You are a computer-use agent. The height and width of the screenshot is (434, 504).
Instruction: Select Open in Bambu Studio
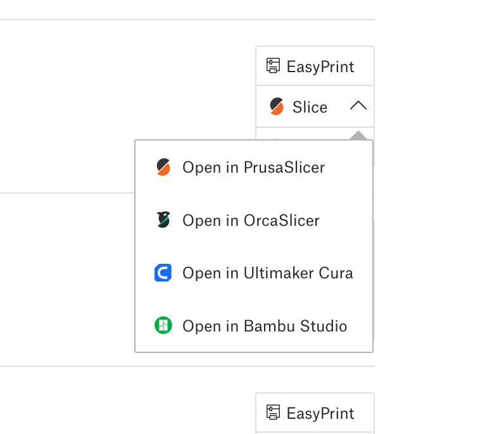pos(254,325)
